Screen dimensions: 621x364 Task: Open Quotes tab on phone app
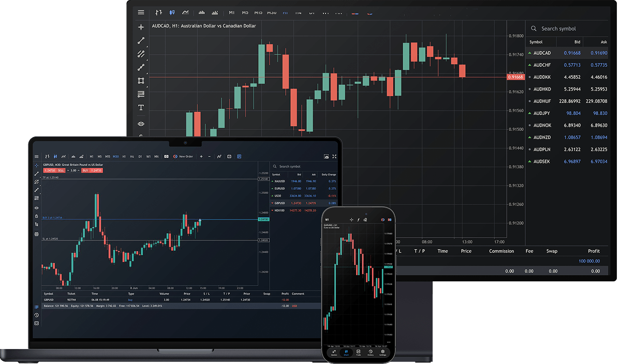(x=334, y=353)
